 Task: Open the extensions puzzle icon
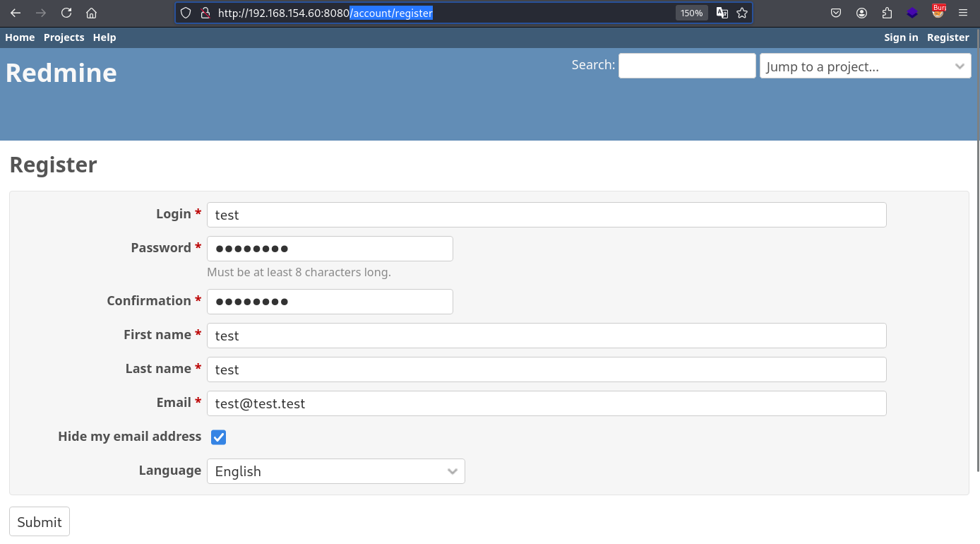887,13
